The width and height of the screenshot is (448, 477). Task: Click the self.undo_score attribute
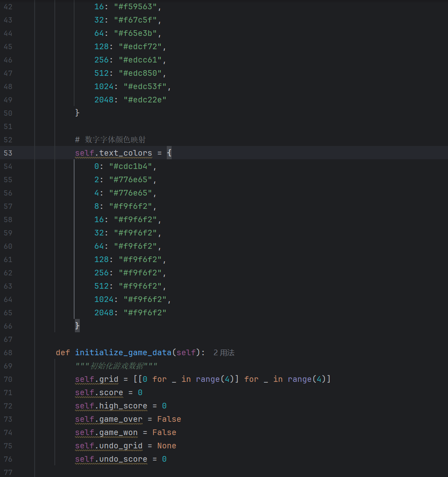(111, 459)
